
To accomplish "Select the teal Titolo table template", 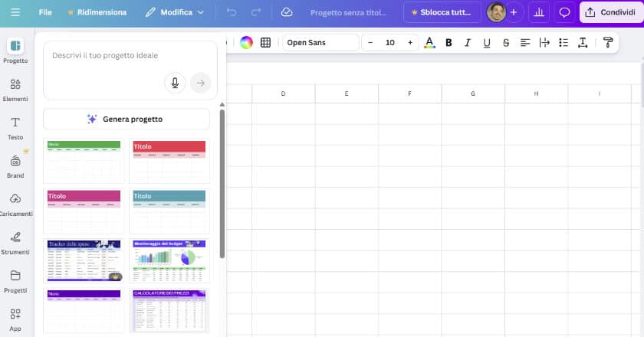I will pyautogui.click(x=169, y=211).
